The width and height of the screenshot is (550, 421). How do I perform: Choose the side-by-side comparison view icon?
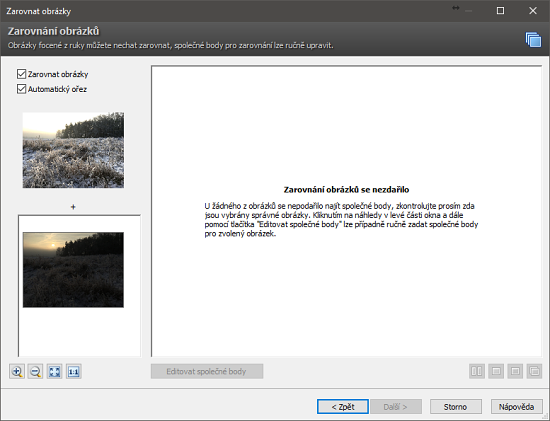pyautogui.click(x=477, y=371)
